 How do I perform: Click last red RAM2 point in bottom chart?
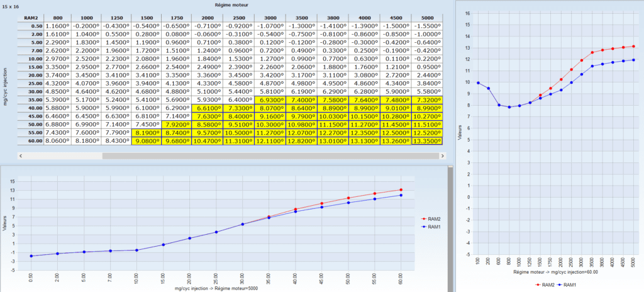click(401, 189)
